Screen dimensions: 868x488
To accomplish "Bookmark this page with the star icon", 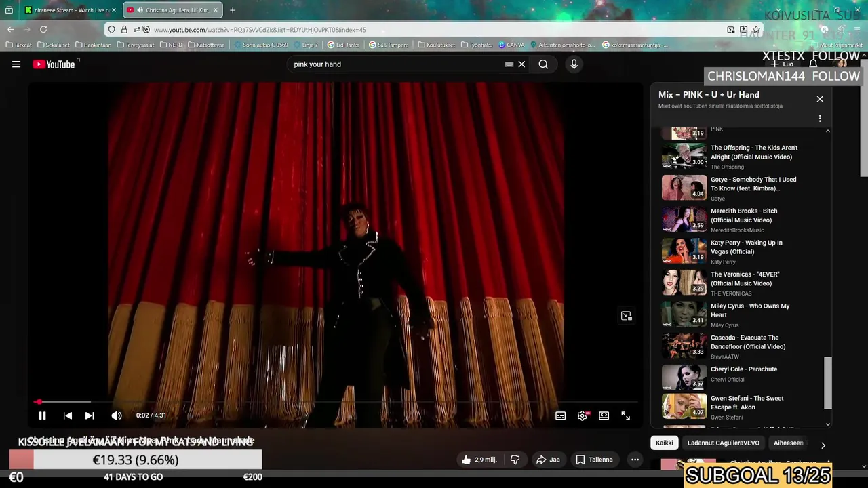I will pos(756,30).
